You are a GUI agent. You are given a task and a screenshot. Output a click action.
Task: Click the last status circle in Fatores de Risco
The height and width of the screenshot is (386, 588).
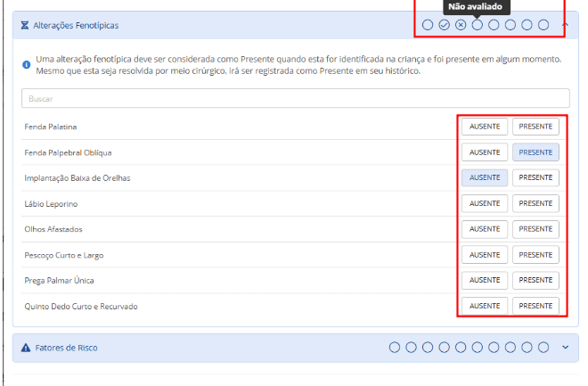[x=543, y=347]
